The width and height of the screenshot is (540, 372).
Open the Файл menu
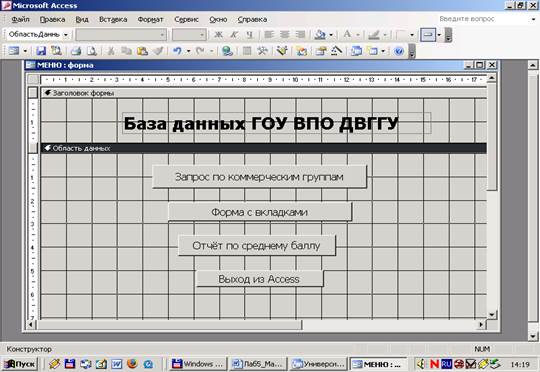click(20, 19)
